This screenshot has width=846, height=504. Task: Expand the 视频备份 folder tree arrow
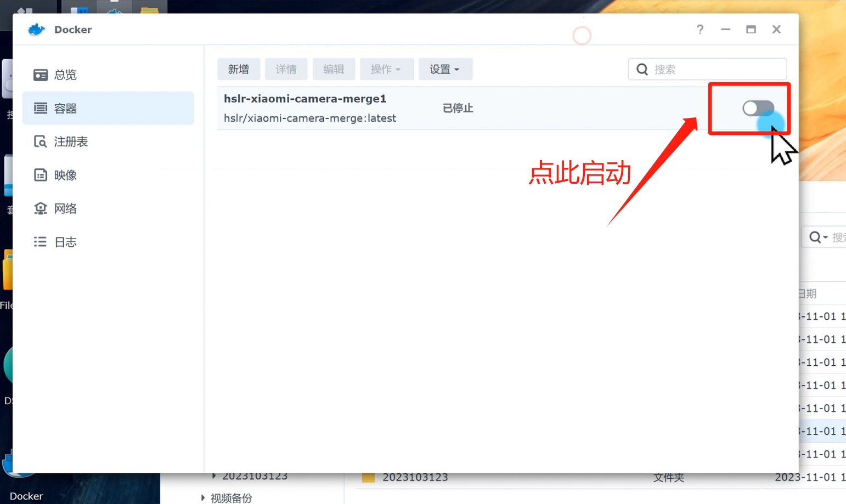[203, 498]
